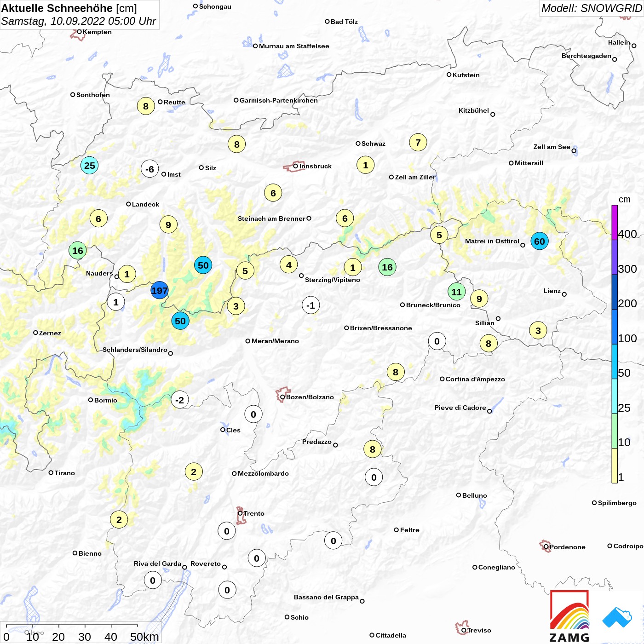Click the Innsbruck city label
The image size is (644, 644).
pos(316,166)
